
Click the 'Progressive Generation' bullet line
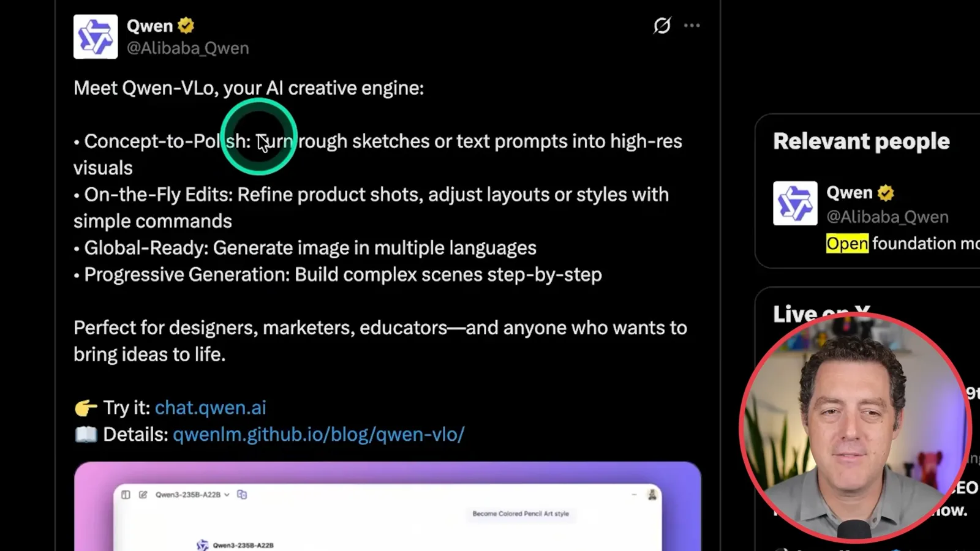point(337,274)
